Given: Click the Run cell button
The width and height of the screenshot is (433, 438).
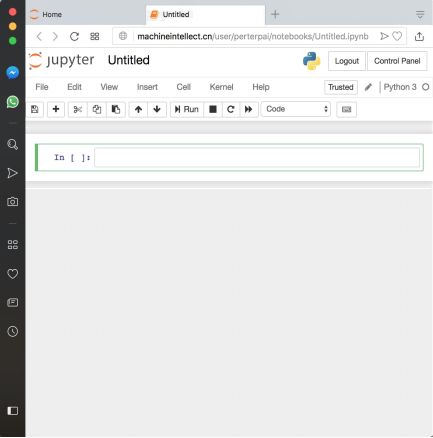Looking at the screenshot, I should click(187, 109).
